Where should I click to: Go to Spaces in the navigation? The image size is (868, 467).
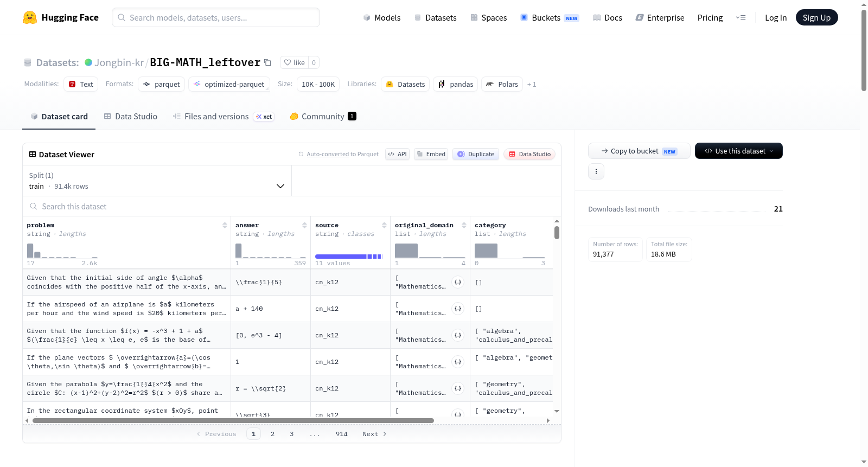click(x=489, y=17)
